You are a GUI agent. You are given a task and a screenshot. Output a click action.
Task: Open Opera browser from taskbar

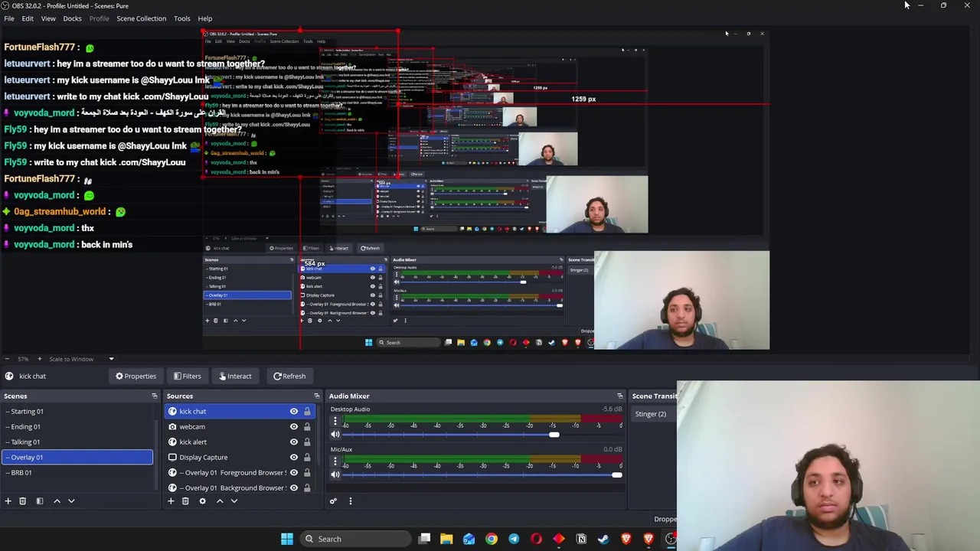(536, 539)
